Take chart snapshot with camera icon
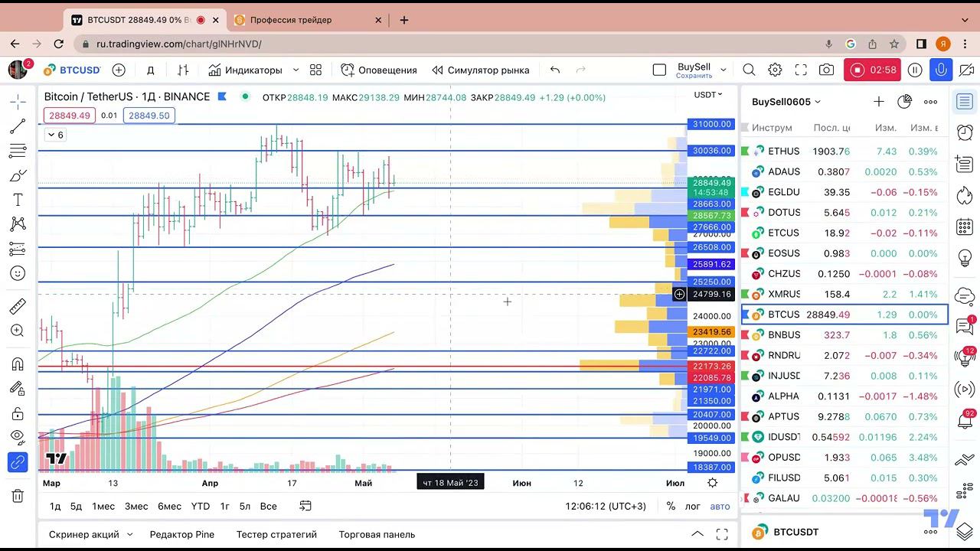Image resolution: width=980 pixels, height=551 pixels. coord(826,70)
